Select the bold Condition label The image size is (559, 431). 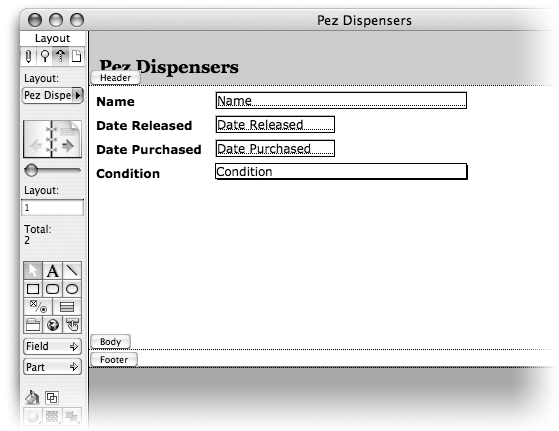(128, 174)
